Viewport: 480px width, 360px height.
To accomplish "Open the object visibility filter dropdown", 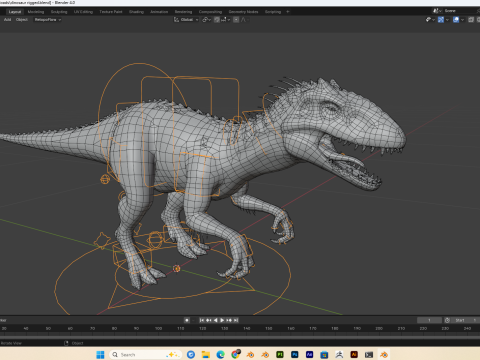I will click(x=430, y=20).
